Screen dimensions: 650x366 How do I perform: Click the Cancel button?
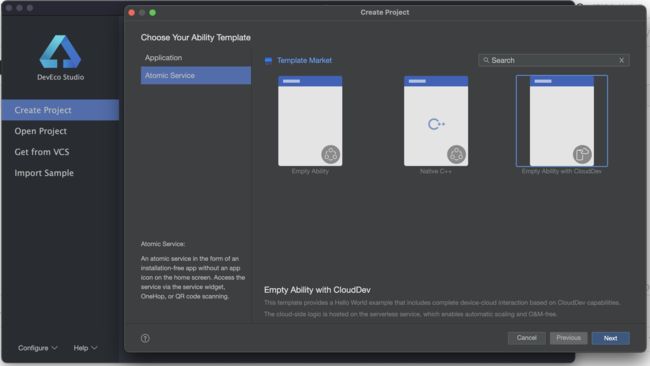(x=527, y=338)
